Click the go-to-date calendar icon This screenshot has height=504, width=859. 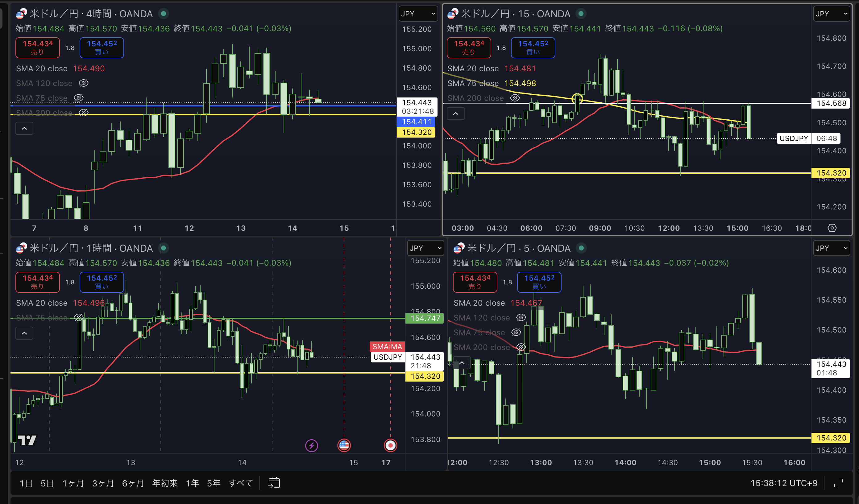click(x=274, y=482)
